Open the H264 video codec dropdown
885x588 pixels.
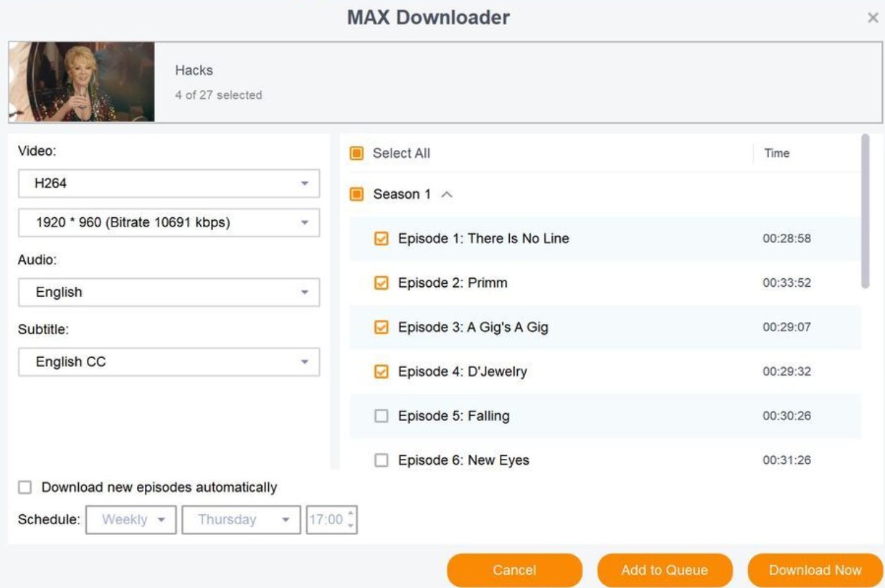tap(169, 184)
